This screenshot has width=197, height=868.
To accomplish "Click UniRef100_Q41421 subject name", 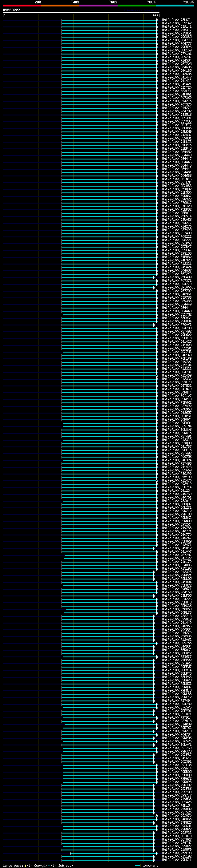I will 177,84.
